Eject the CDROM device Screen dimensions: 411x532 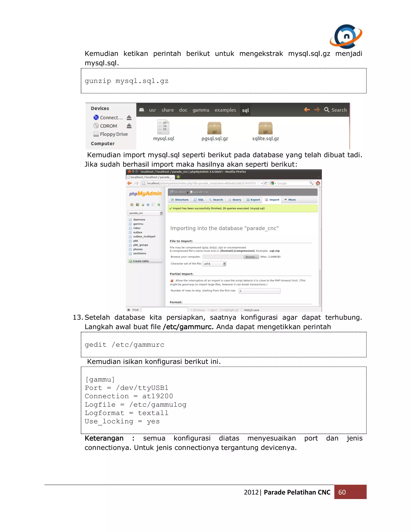129,126
